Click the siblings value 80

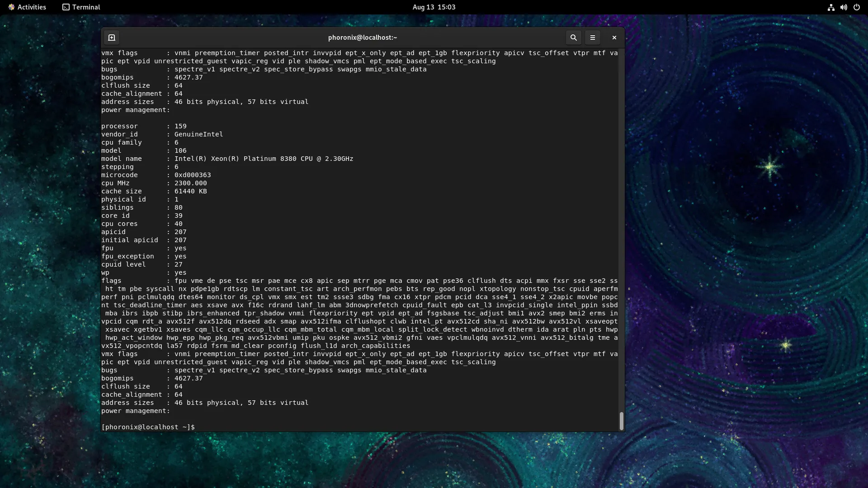click(178, 207)
